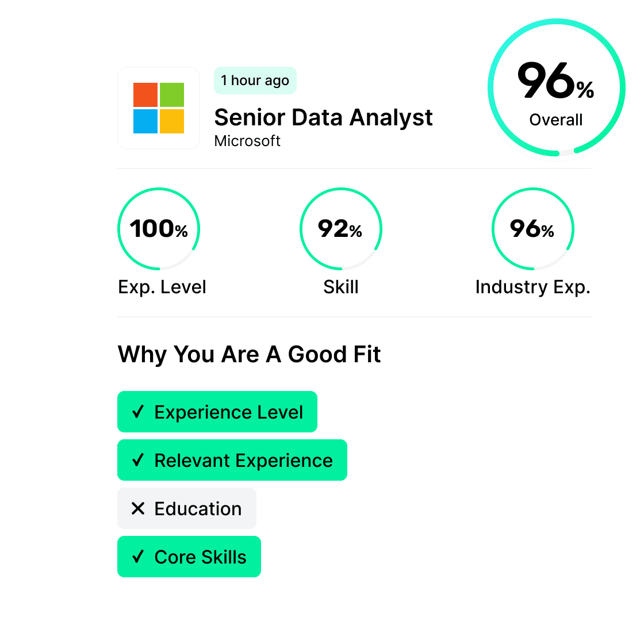Click the X icon beside Education
This screenshot has width=644, height=644.
tap(138, 508)
